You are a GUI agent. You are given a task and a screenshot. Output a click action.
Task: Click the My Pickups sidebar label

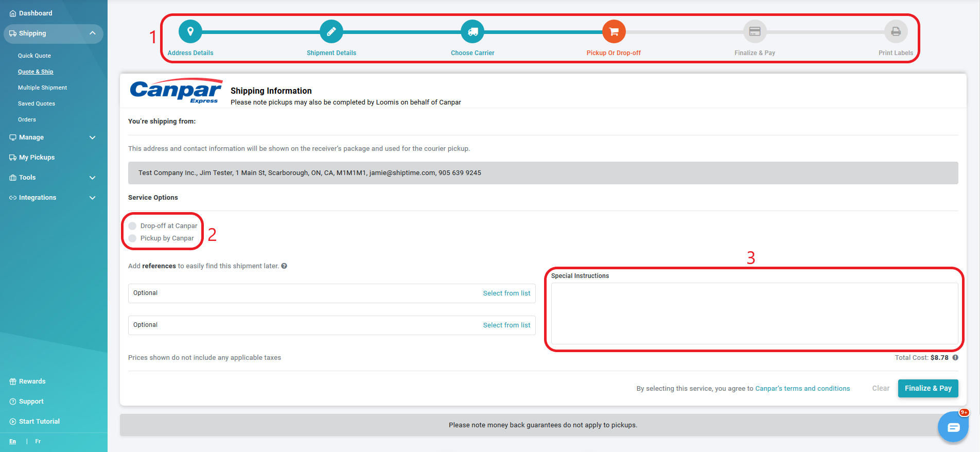(x=37, y=158)
